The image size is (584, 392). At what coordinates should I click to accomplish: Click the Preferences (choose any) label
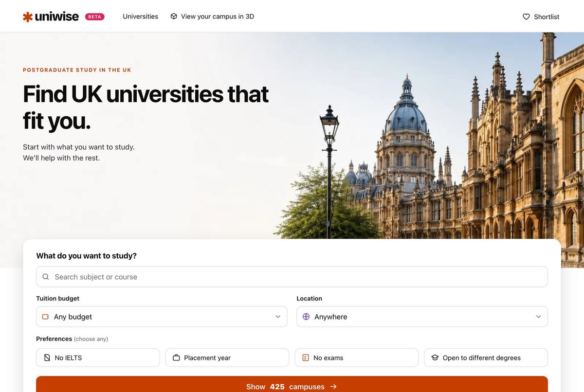tap(72, 339)
